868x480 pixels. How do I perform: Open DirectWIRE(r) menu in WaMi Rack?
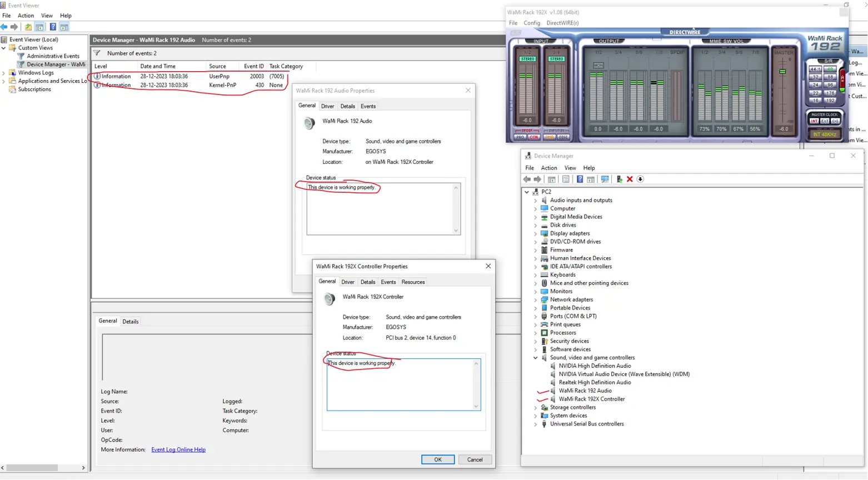click(x=562, y=23)
